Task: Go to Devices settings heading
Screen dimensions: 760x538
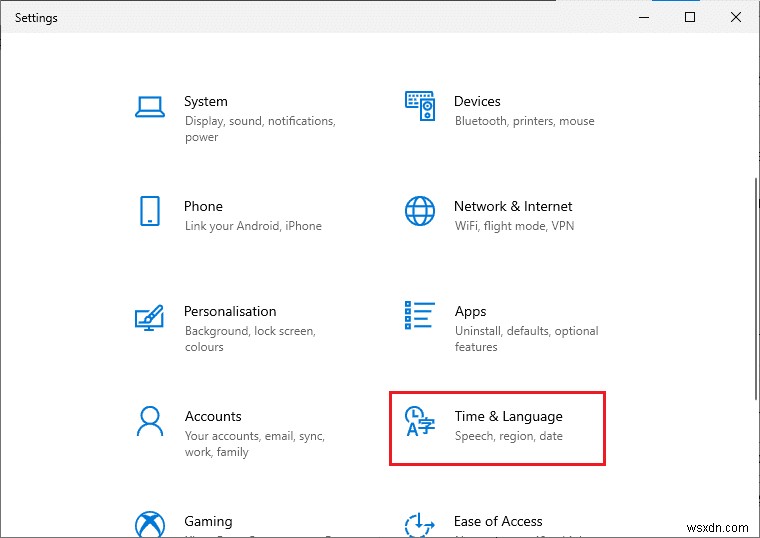Action: 477,101
